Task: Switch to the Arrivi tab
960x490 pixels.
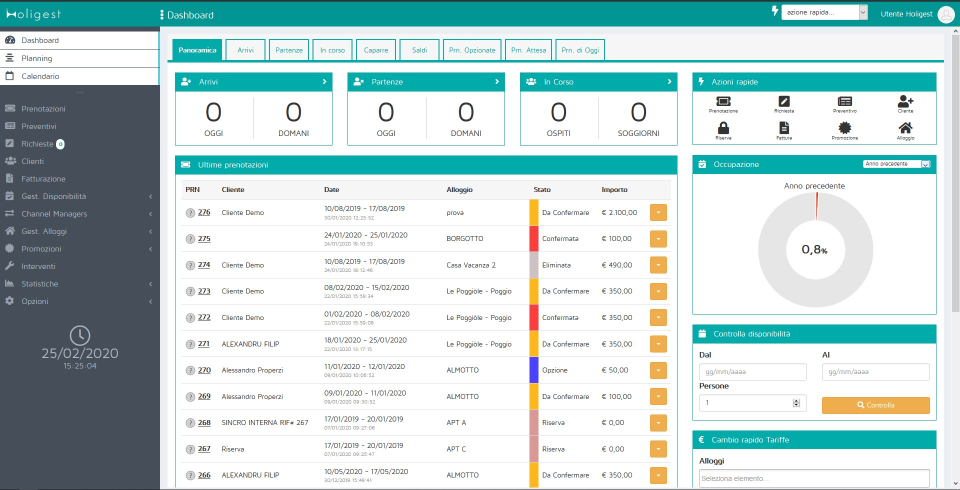Action: (x=246, y=50)
